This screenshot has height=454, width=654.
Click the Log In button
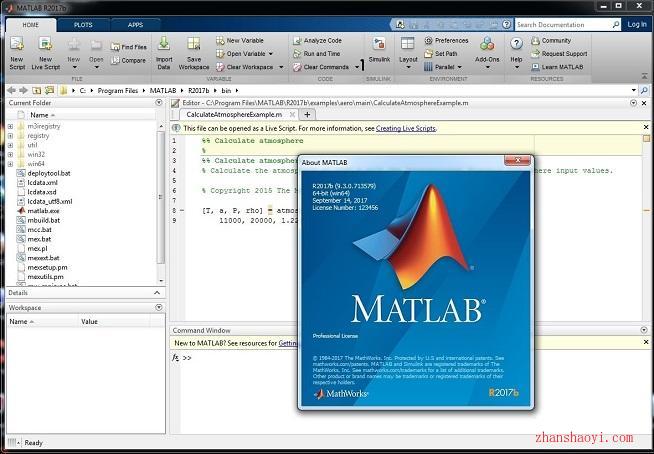click(x=637, y=25)
